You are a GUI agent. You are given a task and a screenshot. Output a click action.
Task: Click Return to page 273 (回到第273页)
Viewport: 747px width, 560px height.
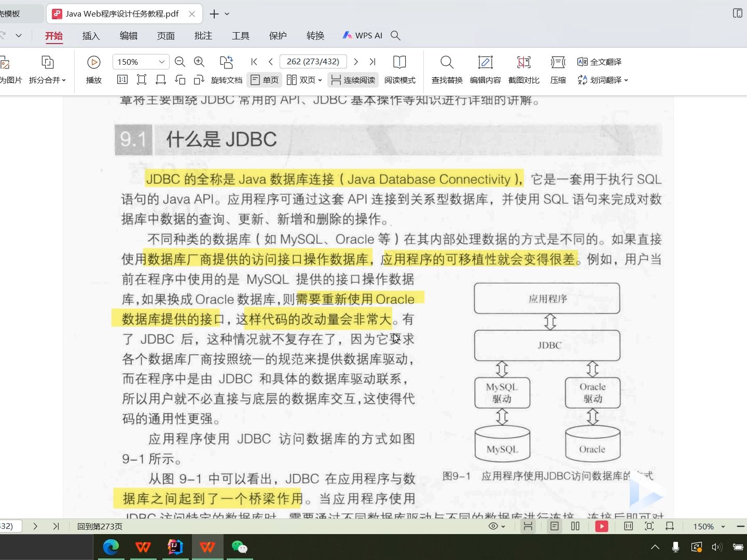[x=100, y=526]
